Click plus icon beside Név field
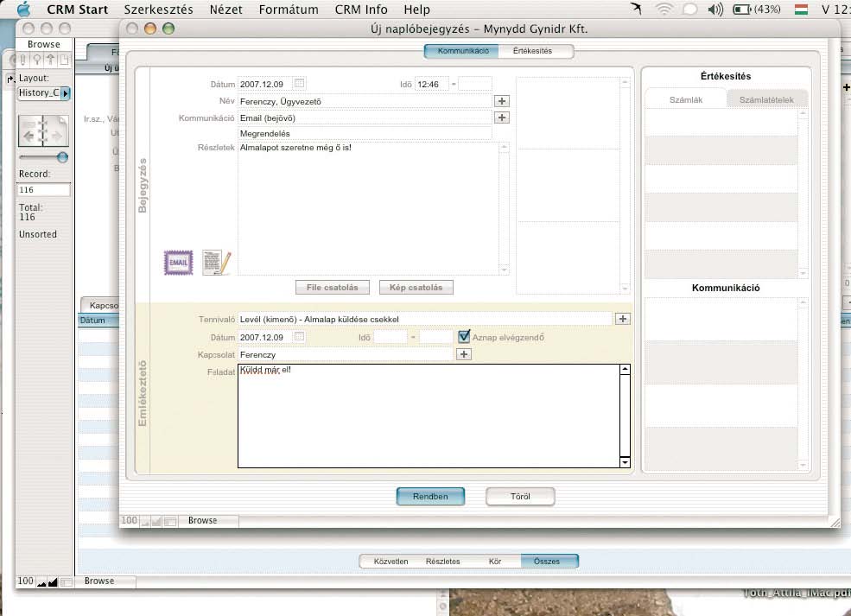851x616 pixels. 502,101
